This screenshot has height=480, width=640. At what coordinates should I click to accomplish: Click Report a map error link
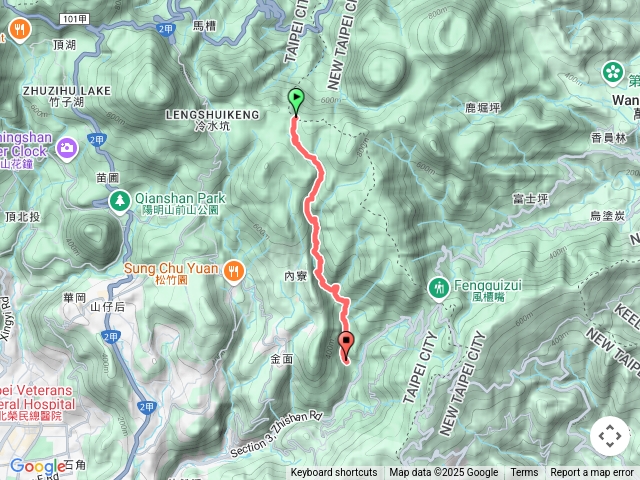click(592, 473)
